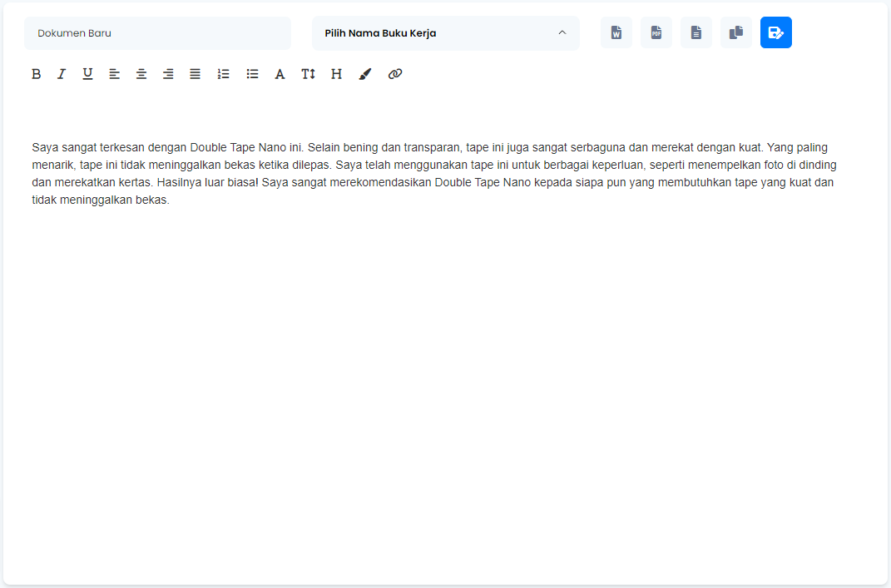This screenshot has width=891, height=588.
Task: Toggle bold formatting
Action: pos(37,74)
